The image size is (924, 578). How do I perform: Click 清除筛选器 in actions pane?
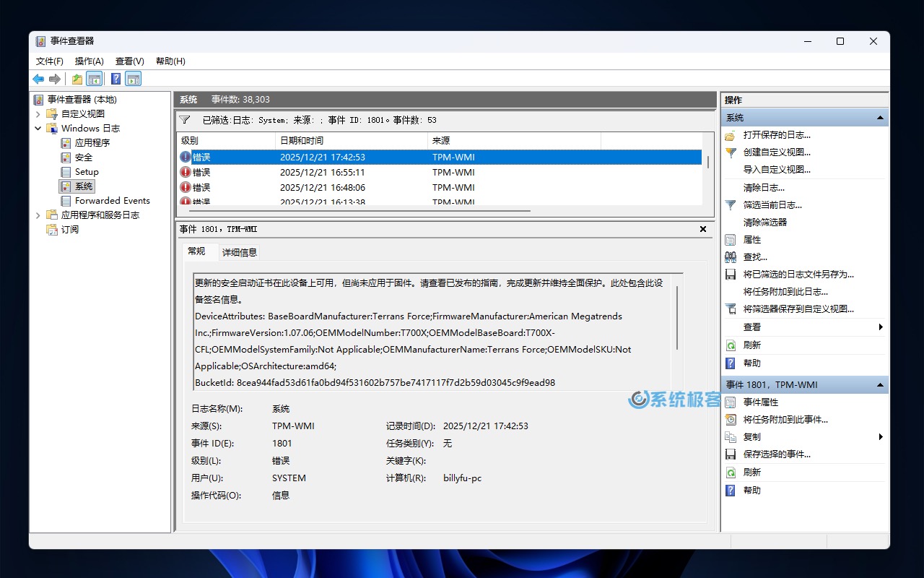pyautogui.click(x=765, y=223)
